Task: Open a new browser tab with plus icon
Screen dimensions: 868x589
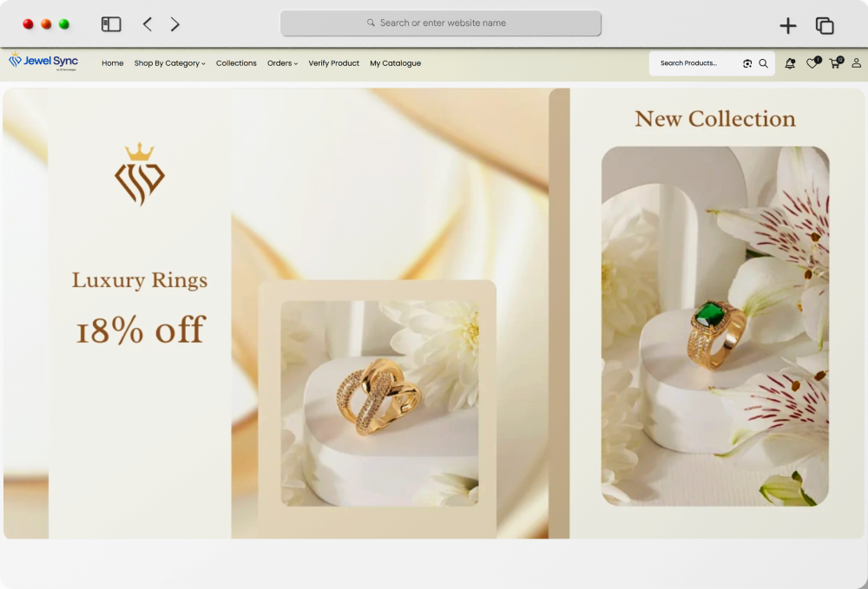Action: (788, 25)
